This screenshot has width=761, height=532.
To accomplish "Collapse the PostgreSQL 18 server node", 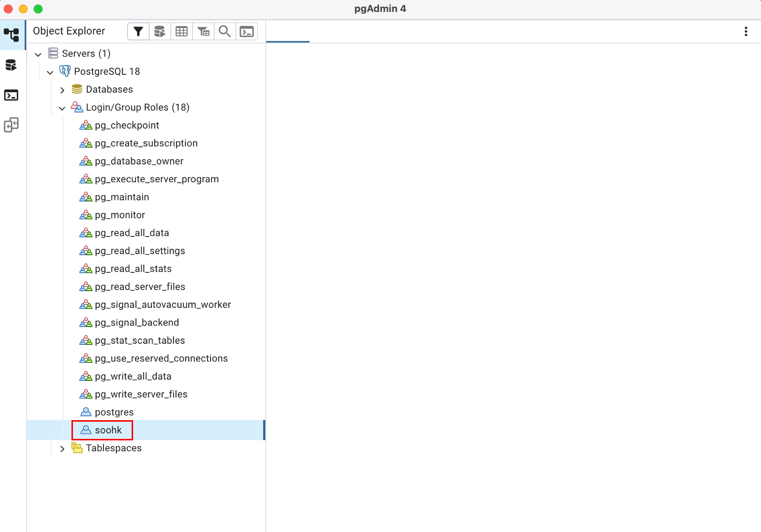I will coord(50,72).
